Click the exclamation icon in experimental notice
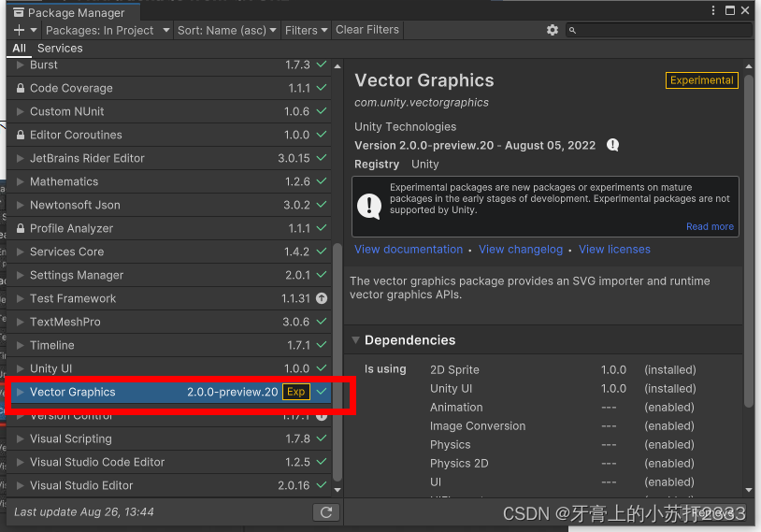761x532 pixels. [369, 206]
